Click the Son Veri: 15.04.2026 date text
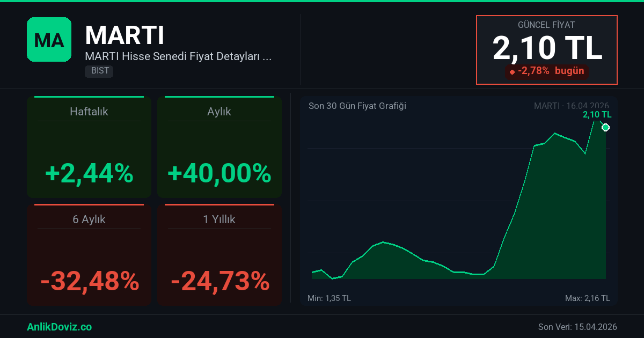 tap(577, 327)
